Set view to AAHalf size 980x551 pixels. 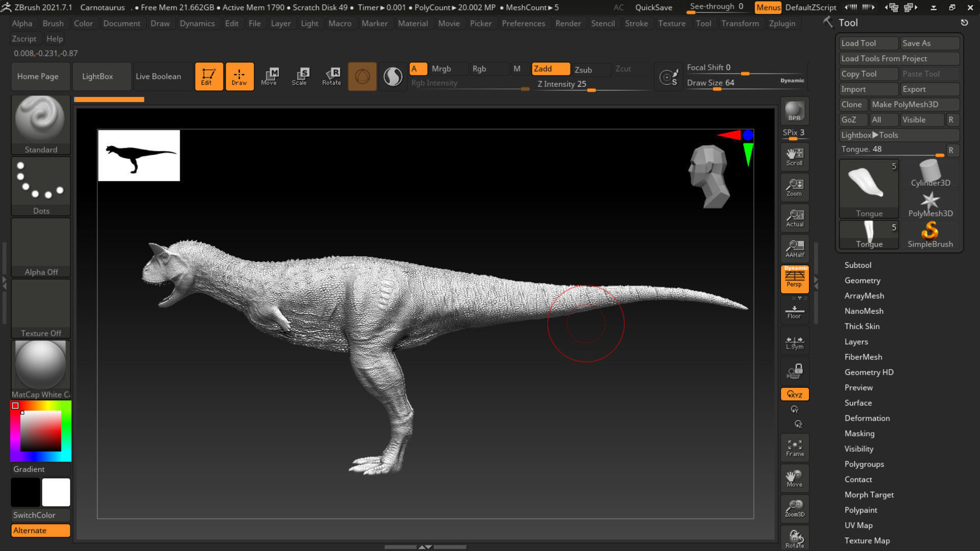tap(794, 249)
